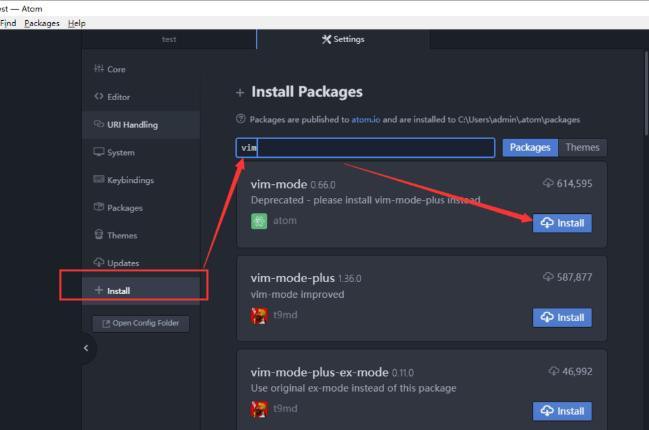649x430 pixels.
Task: Click the atom author avatar
Action: click(x=259, y=221)
